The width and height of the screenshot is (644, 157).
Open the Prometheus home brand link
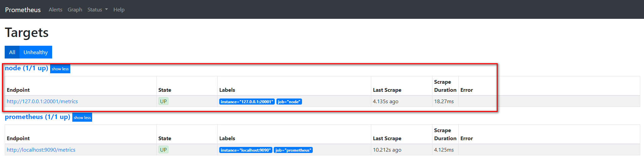(23, 10)
